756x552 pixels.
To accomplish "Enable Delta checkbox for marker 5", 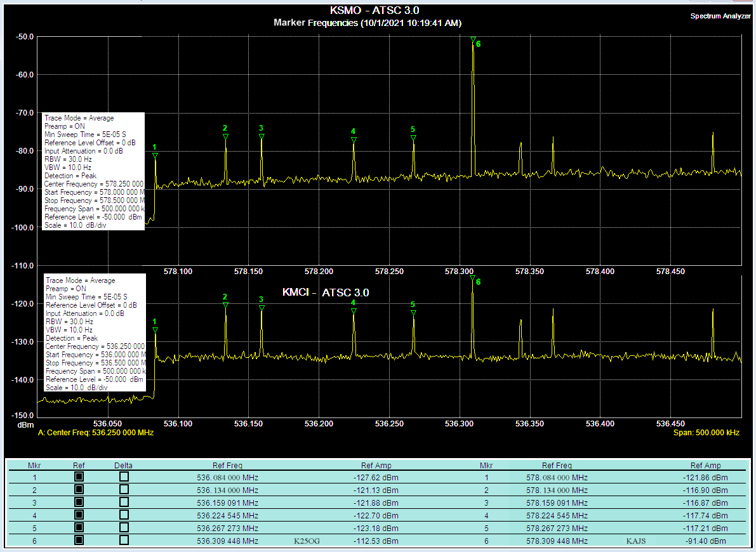I will (x=124, y=527).
